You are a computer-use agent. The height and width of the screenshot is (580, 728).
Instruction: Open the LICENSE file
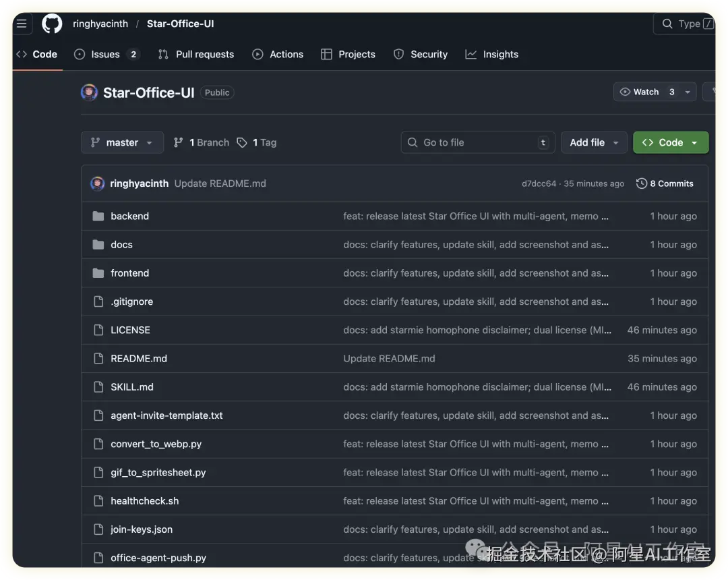(131, 330)
